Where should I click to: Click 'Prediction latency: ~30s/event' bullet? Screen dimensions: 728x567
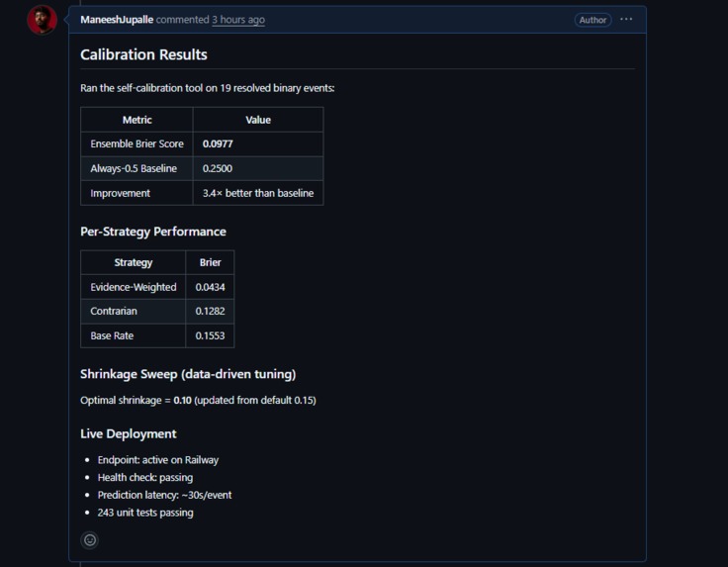click(164, 495)
